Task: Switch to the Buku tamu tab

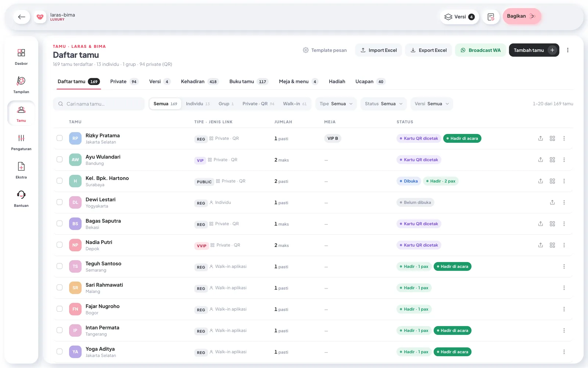Action: (249, 81)
